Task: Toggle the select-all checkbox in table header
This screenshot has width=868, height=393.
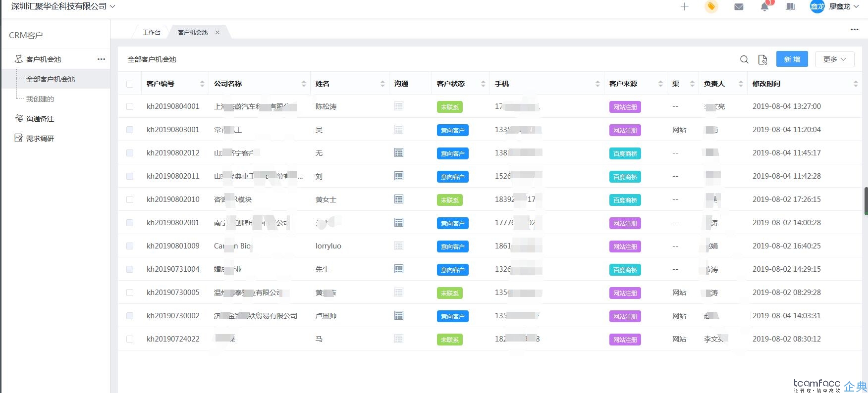Action: pyautogui.click(x=130, y=84)
